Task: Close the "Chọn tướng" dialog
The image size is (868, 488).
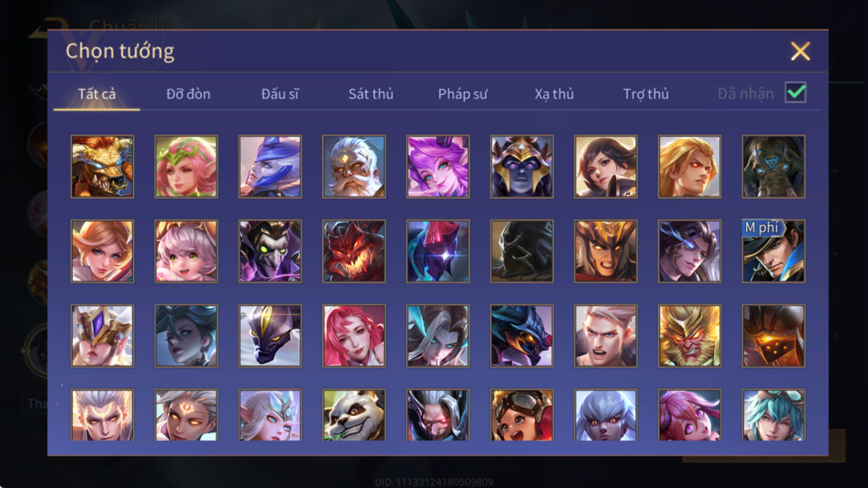Action: coord(800,51)
